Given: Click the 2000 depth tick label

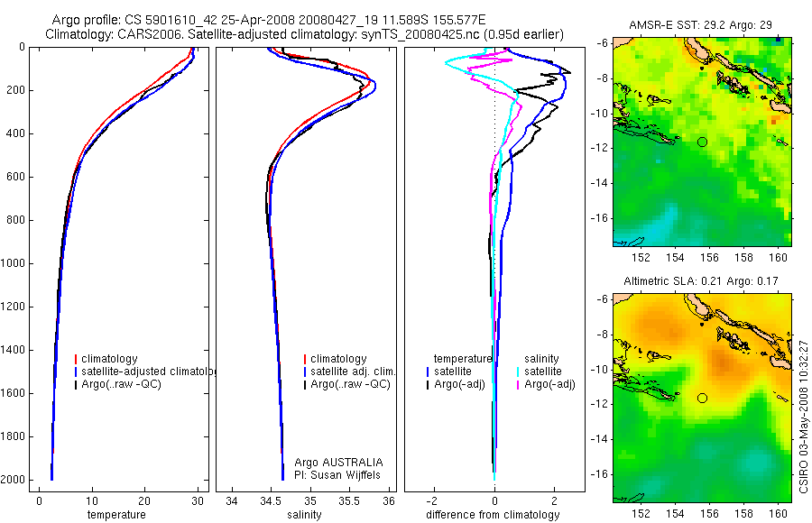Looking at the screenshot, I should pos(14,480).
